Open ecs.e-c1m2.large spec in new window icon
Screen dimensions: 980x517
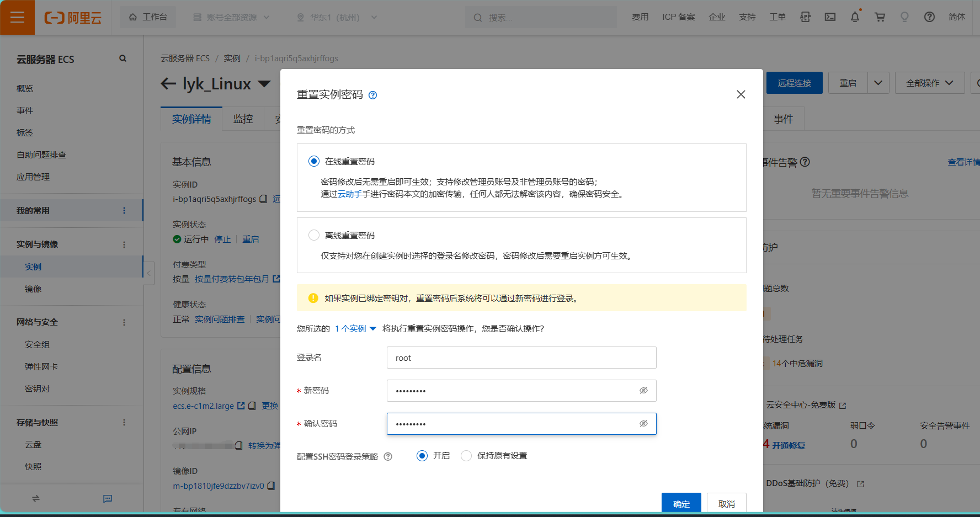241,406
